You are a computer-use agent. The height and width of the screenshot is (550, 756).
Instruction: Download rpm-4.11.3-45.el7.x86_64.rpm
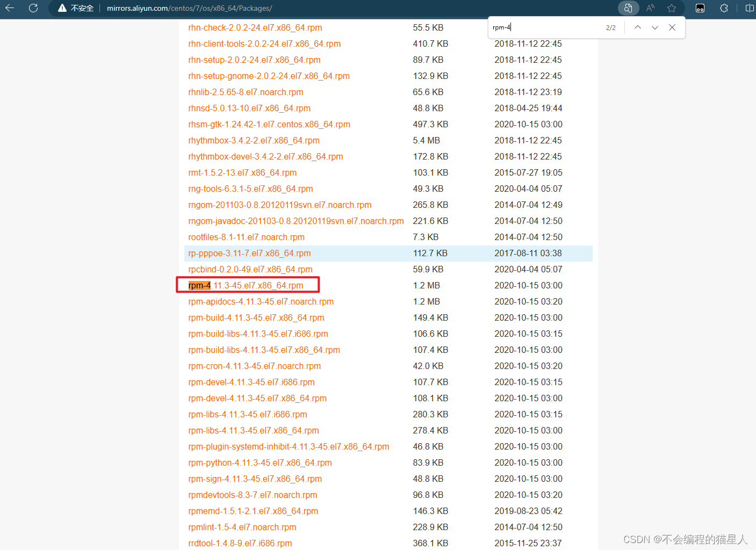(246, 285)
